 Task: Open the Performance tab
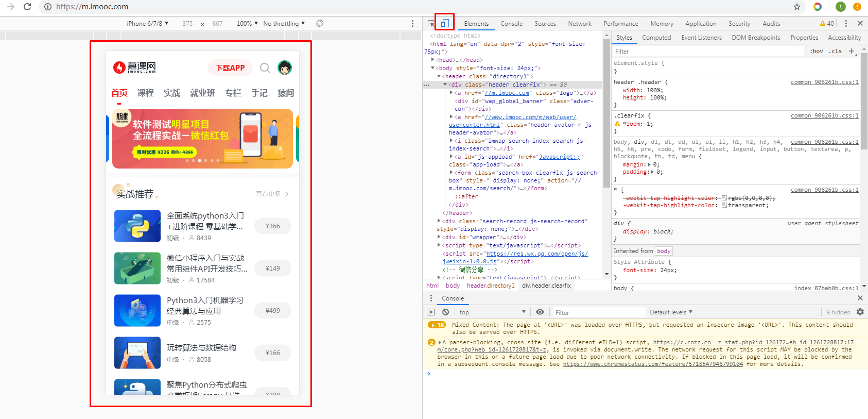[621, 24]
